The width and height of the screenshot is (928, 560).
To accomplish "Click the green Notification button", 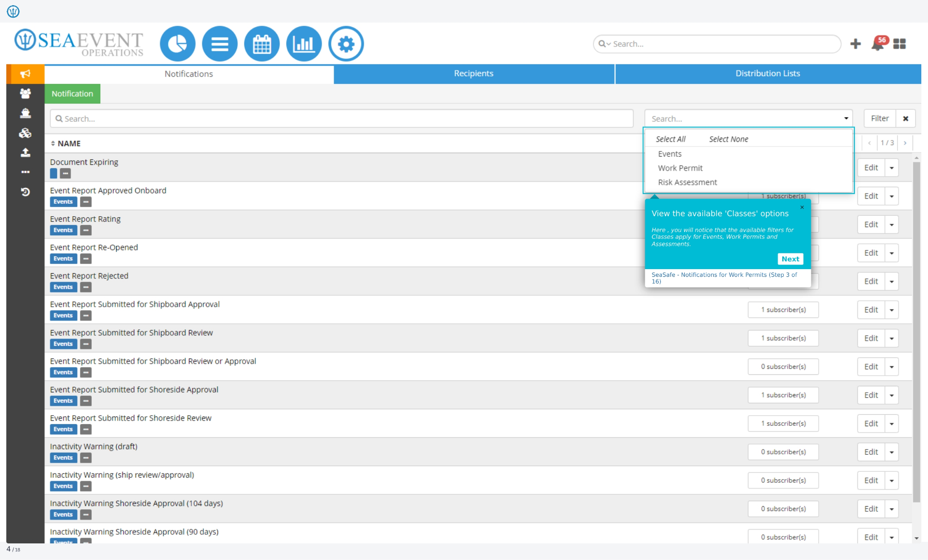I will tap(72, 94).
